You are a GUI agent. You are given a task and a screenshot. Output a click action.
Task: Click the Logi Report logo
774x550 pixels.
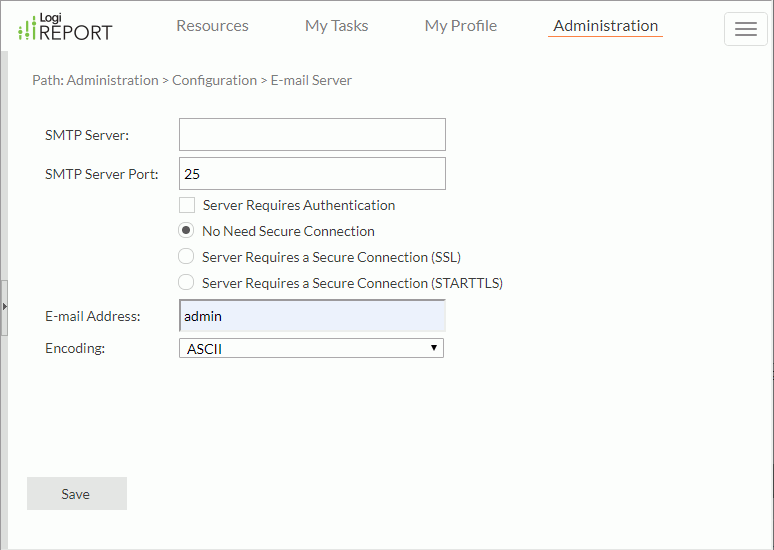(65, 28)
